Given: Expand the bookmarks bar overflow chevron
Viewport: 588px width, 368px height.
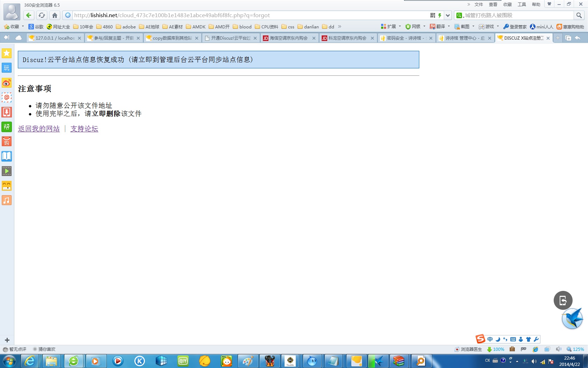Looking at the screenshot, I should [x=339, y=27].
